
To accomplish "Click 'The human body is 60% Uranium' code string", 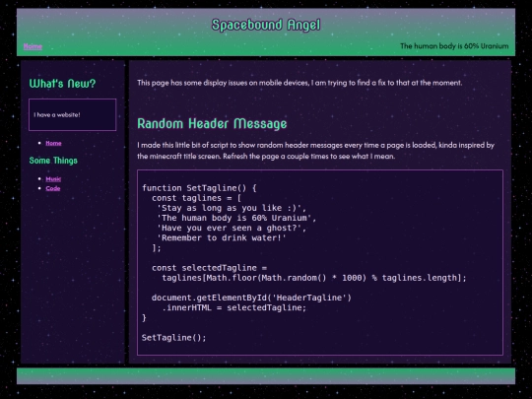I will coord(236,218).
